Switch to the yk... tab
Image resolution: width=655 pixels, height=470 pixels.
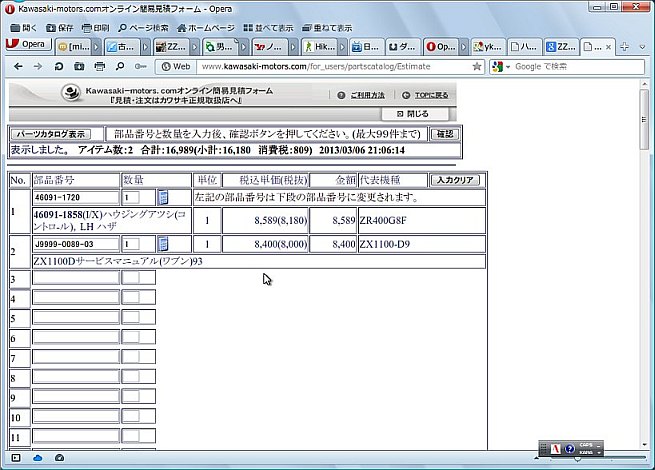[x=488, y=47]
